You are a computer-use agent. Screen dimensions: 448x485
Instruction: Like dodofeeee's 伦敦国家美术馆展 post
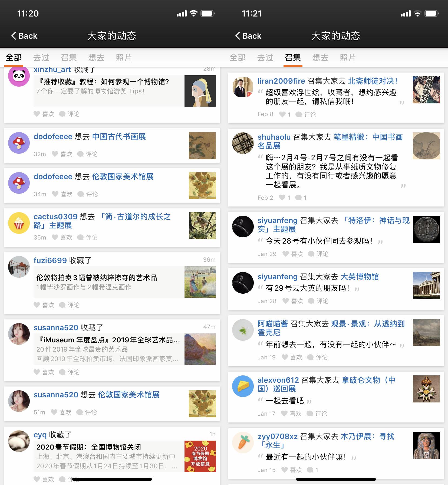click(x=62, y=194)
